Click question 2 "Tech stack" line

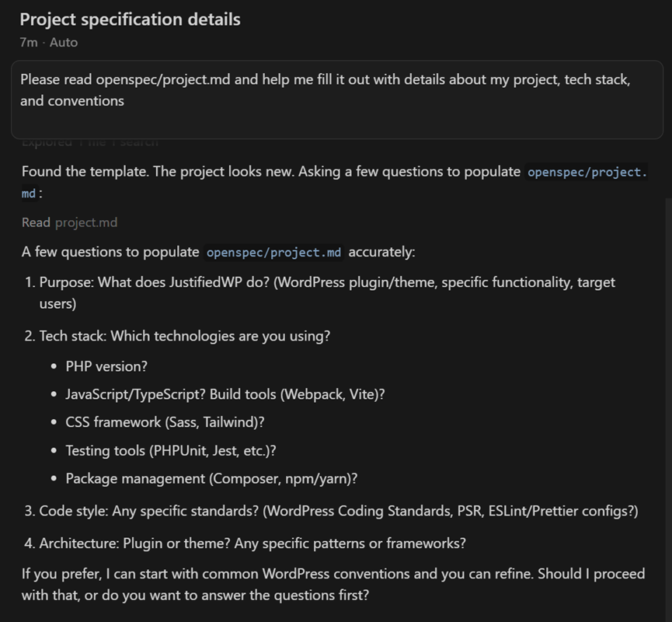[185, 336]
